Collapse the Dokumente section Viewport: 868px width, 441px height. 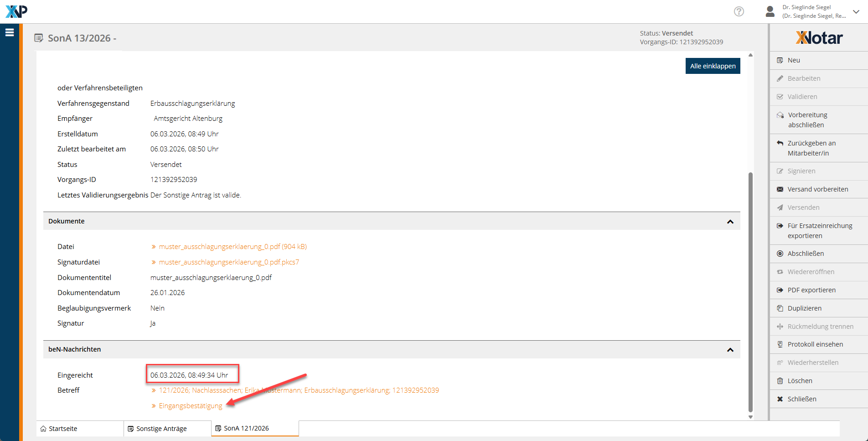(x=730, y=222)
